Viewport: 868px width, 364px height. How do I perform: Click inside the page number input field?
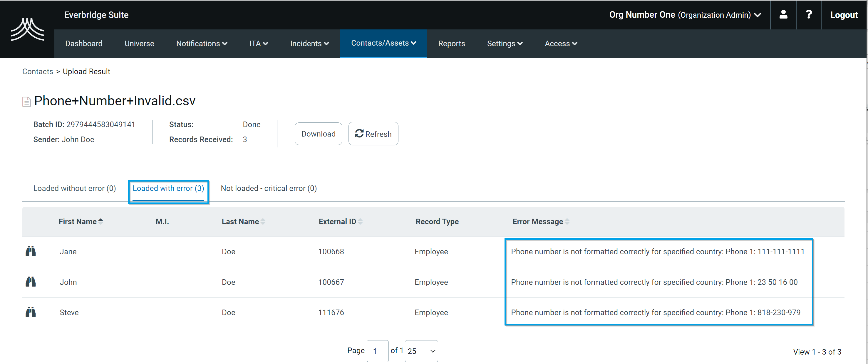pos(377,351)
